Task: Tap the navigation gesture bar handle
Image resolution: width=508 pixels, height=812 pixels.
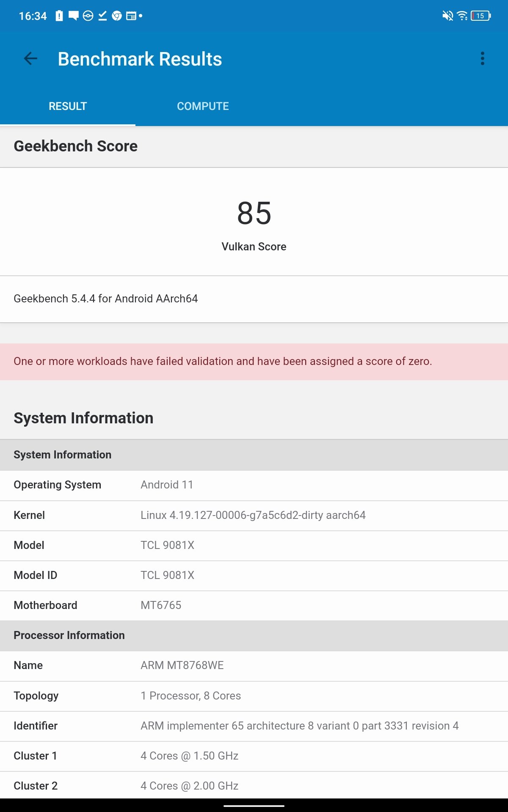Action: point(254,806)
